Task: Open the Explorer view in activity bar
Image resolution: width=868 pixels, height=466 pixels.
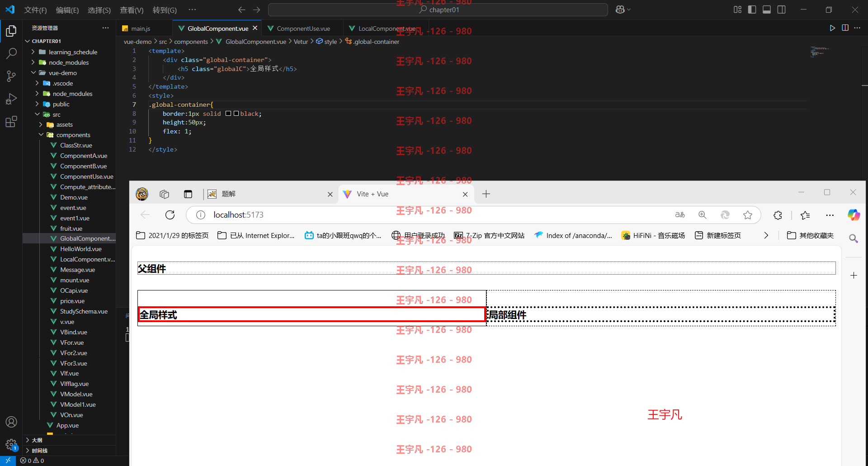Action: coord(11,31)
